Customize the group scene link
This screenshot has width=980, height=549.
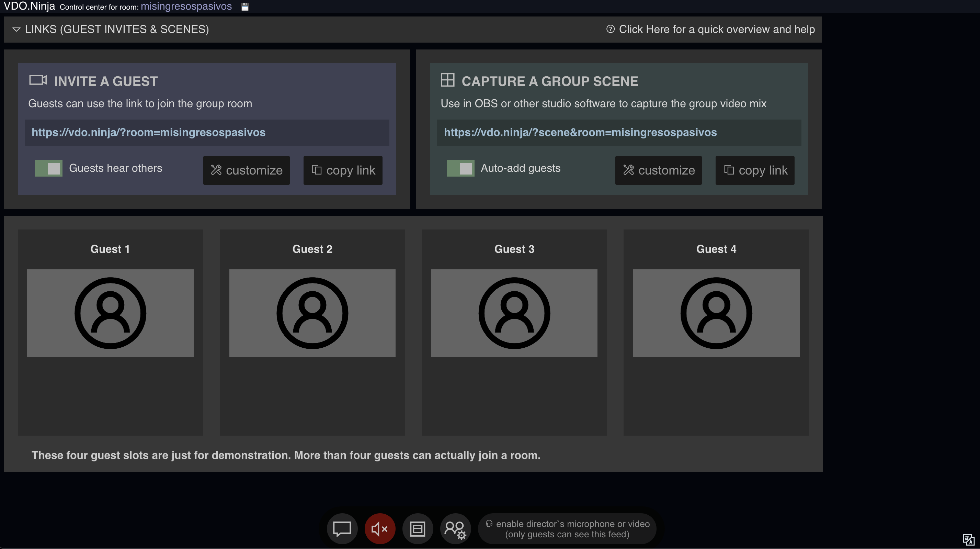click(658, 170)
